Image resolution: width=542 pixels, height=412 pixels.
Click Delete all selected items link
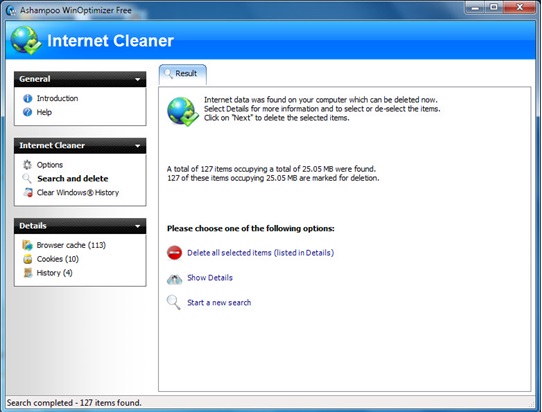[261, 253]
